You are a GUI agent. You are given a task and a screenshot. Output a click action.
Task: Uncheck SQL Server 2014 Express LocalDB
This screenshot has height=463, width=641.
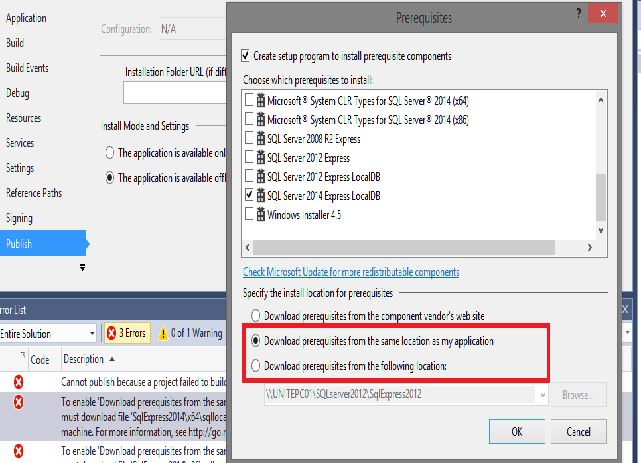[249, 195]
